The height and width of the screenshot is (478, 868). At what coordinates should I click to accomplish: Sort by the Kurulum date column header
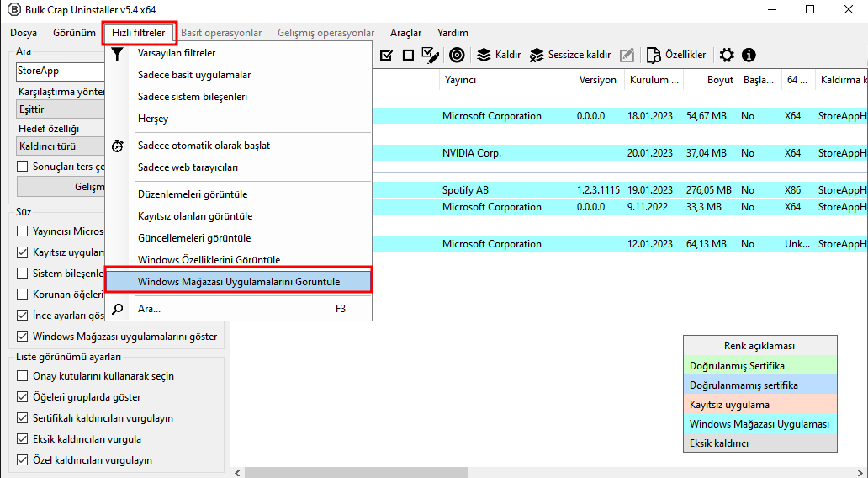(654, 80)
